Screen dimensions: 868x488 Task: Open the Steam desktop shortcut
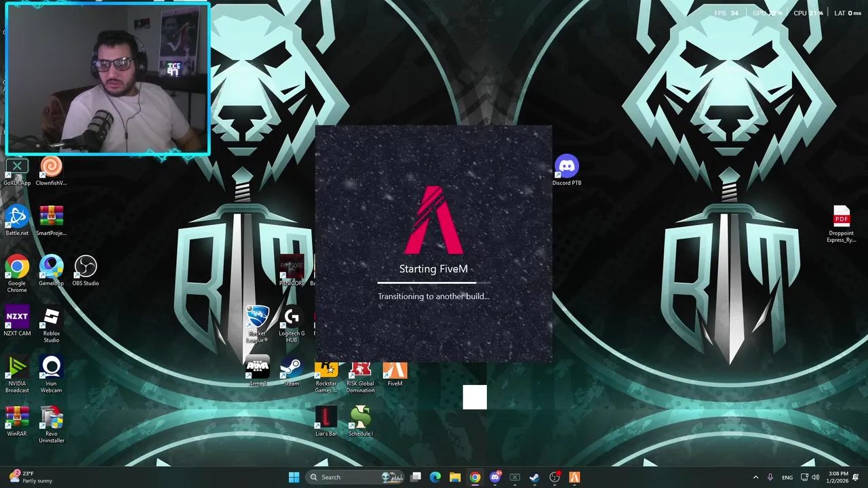click(x=292, y=371)
